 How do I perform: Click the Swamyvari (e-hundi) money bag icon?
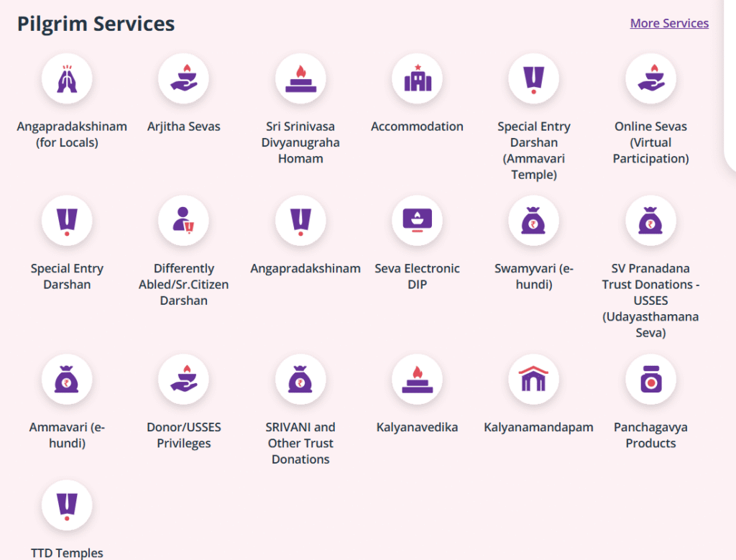(x=534, y=221)
